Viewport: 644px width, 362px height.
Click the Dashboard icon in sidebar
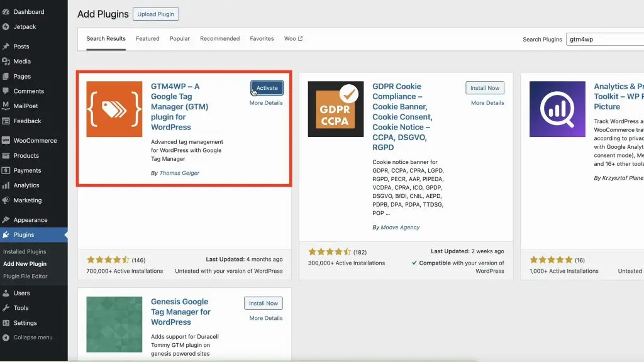click(6, 12)
